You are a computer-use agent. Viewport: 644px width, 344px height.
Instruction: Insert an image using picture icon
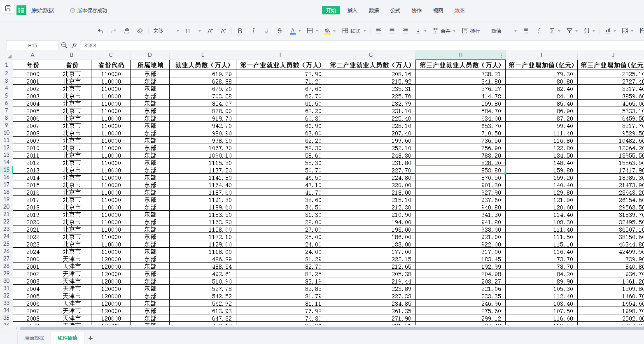pos(625,31)
